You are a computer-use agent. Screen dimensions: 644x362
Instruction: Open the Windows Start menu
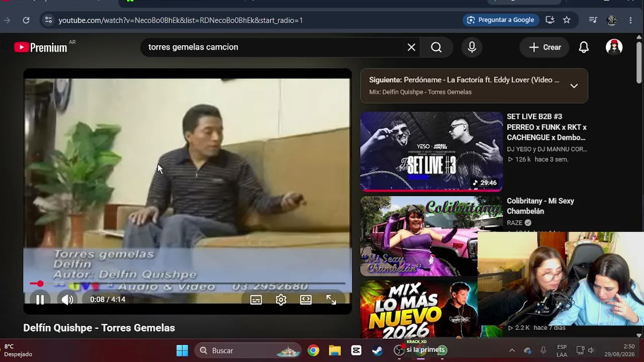coord(182,350)
